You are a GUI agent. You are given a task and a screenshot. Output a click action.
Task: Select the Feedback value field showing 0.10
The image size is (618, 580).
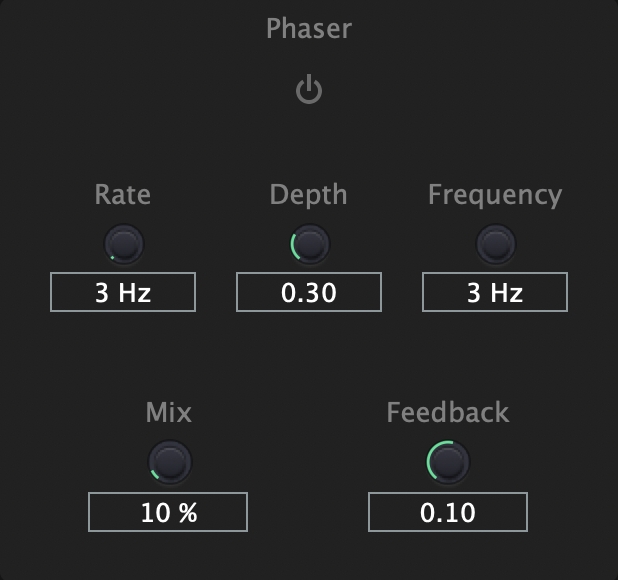448,513
